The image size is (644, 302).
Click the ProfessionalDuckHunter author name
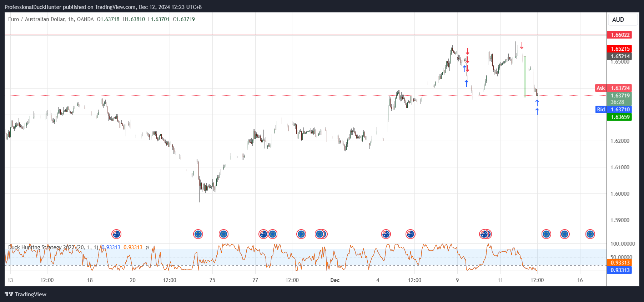(33, 7)
